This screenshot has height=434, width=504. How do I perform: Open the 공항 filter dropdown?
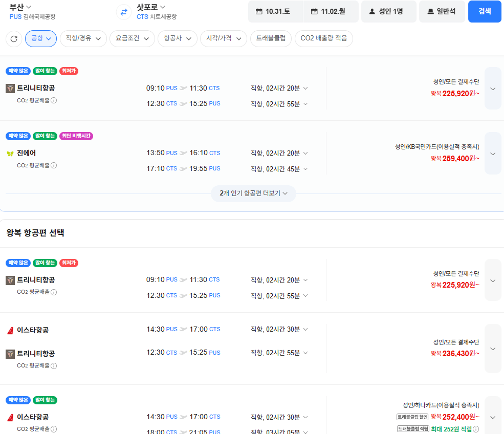(x=41, y=38)
